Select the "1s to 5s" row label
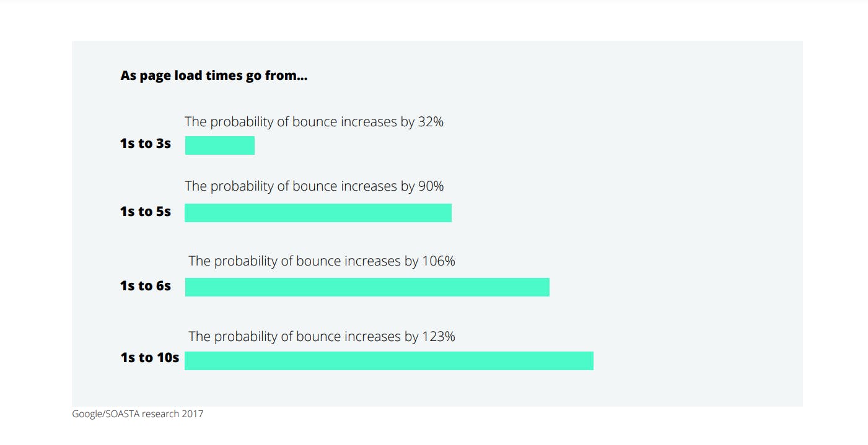The width and height of the screenshot is (868, 445). coord(145,212)
